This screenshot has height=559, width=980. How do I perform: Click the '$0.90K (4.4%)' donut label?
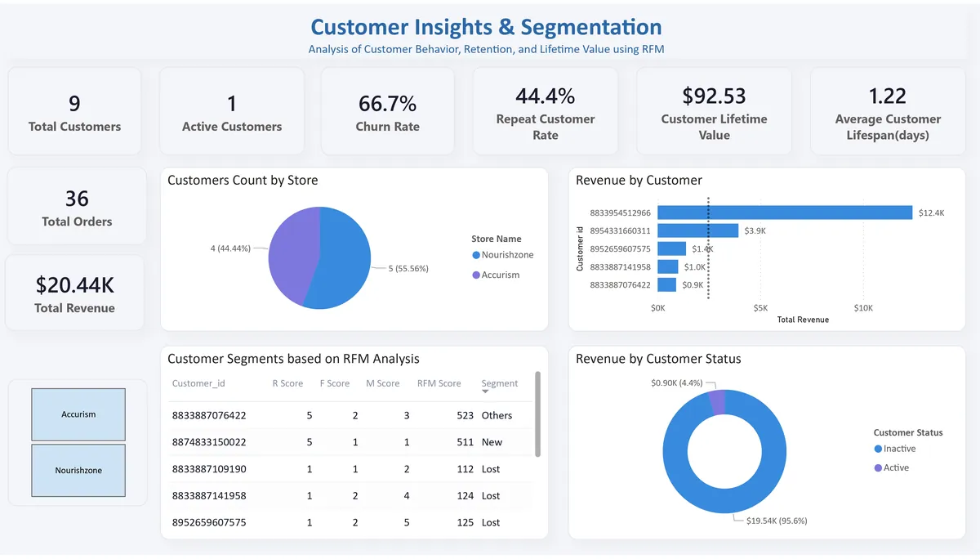click(x=676, y=382)
